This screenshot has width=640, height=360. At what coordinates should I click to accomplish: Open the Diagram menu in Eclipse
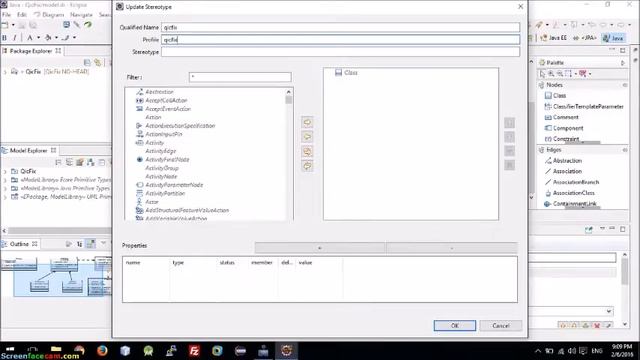[53, 15]
